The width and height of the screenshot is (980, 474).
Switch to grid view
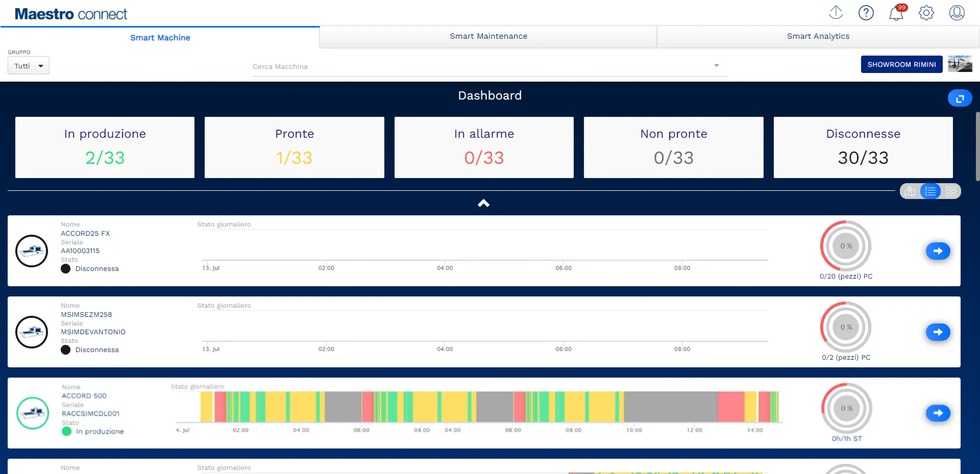pos(951,191)
